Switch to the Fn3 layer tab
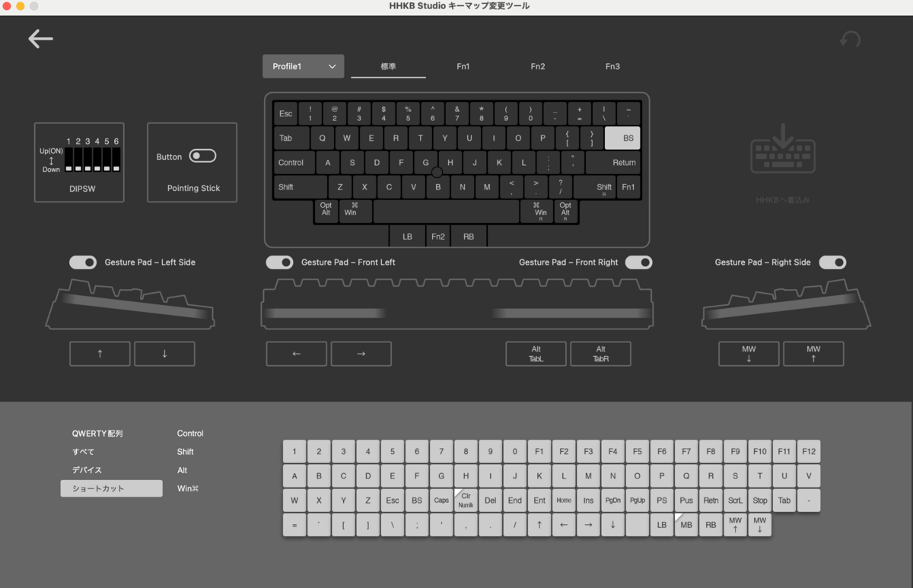The height and width of the screenshot is (588, 913). point(612,66)
